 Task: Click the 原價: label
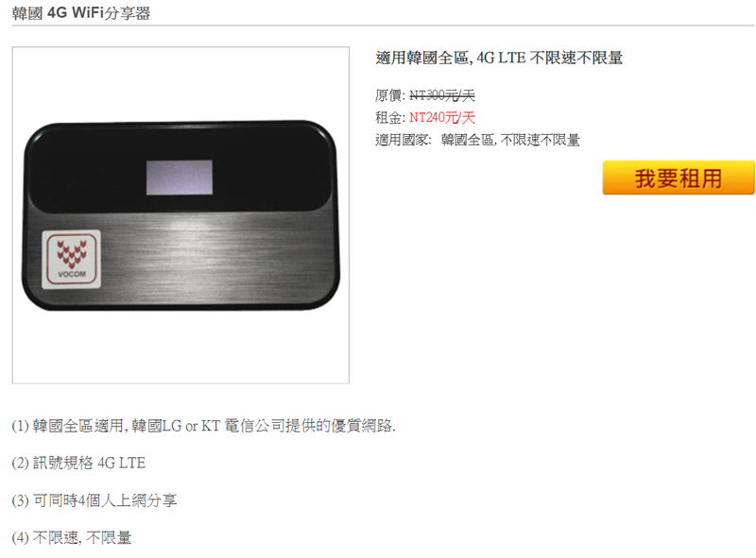[390, 95]
